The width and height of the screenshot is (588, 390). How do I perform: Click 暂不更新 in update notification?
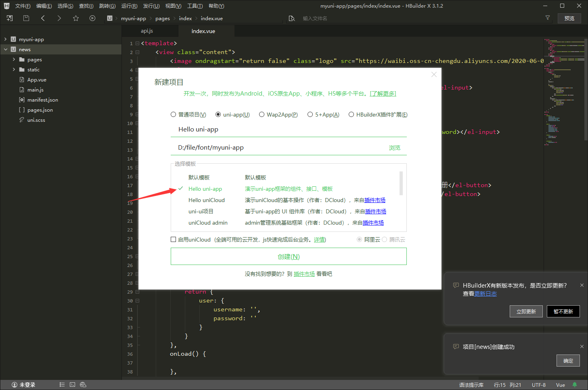tap(563, 311)
